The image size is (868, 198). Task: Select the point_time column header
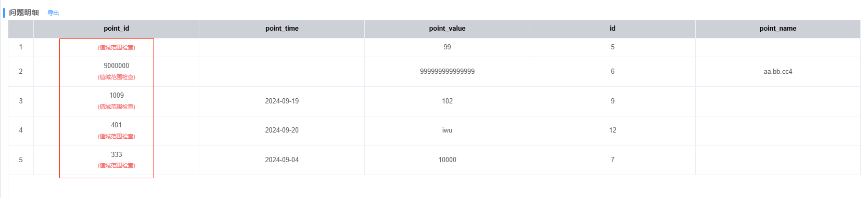[x=282, y=29]
